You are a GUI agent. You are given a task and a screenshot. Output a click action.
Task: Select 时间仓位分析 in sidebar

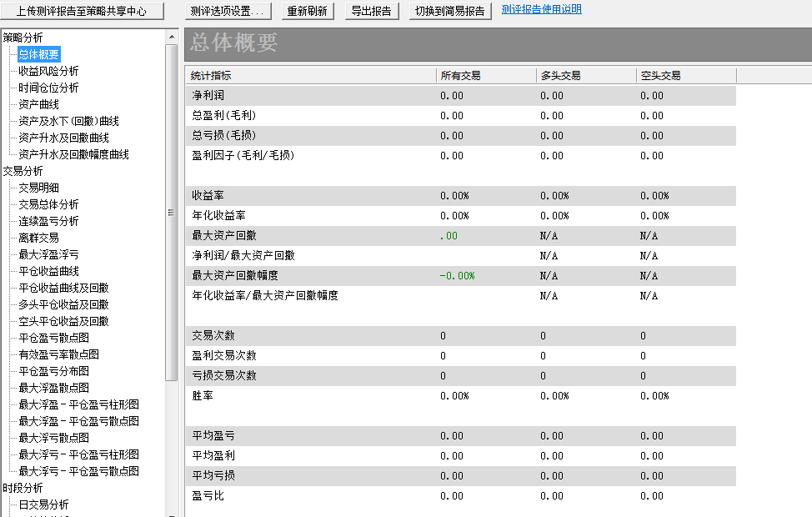click(48, 88)
